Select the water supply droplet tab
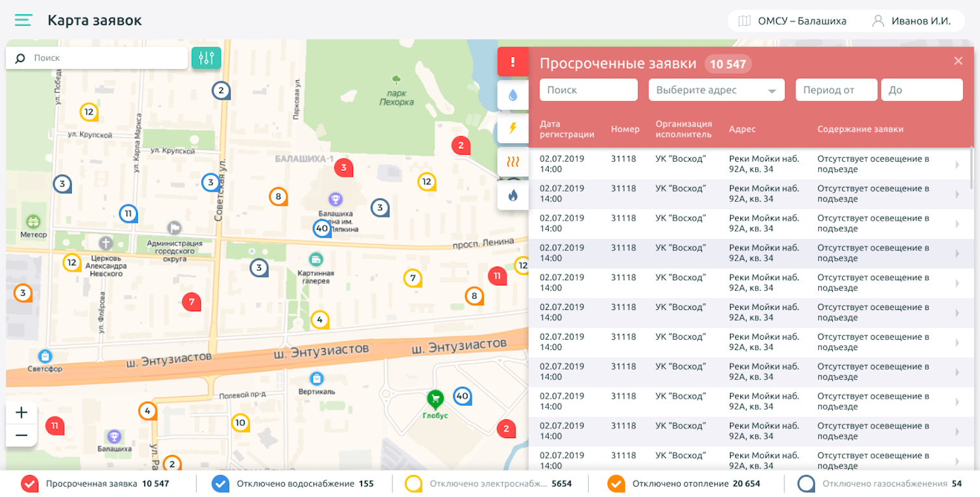 point(513,95)
